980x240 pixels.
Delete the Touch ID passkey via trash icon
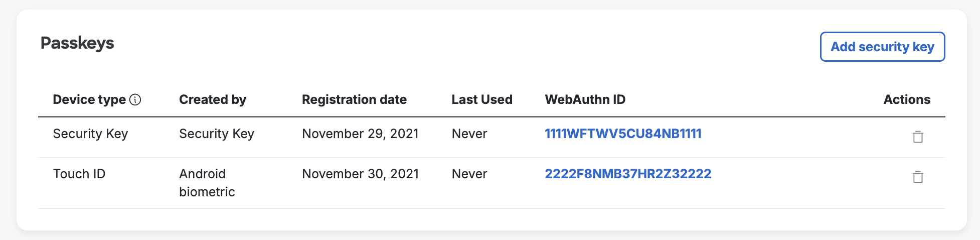[918, 177]
